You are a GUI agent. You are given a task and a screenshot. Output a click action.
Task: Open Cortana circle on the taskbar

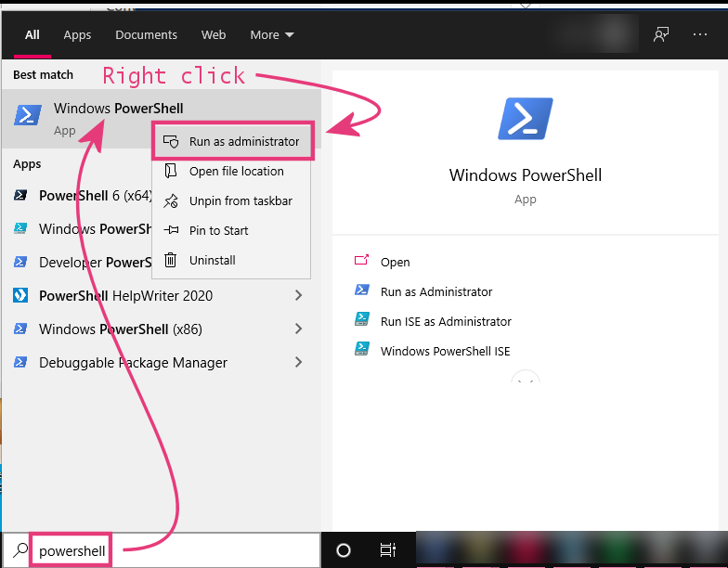344,550
